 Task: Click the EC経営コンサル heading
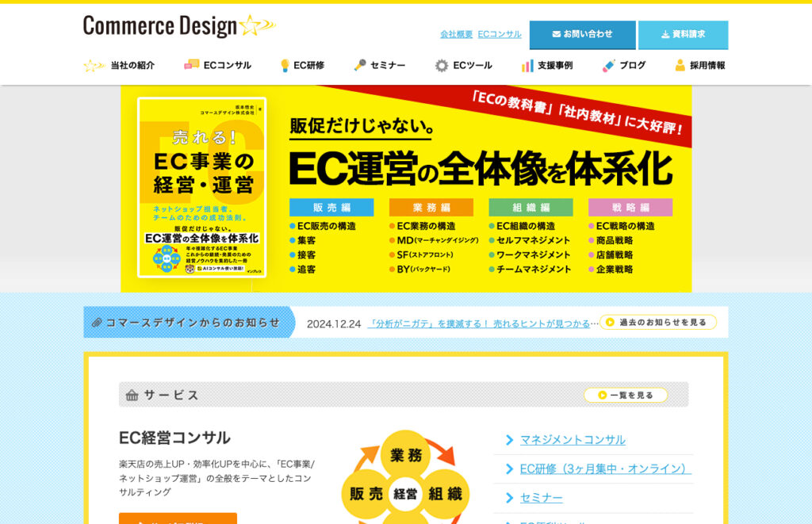click(174, 438)
